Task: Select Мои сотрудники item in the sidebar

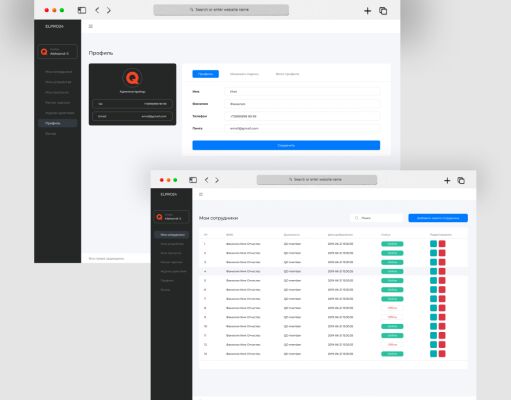Action: (x=171, y=235)
